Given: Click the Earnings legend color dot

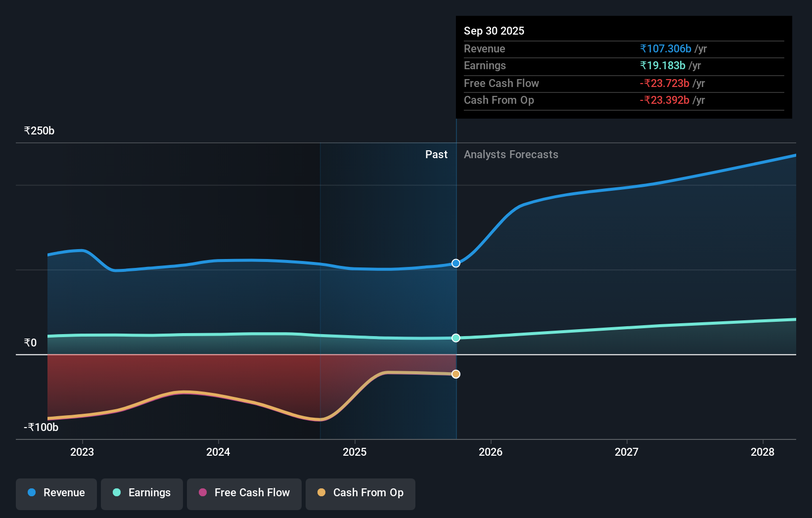Looking at the screenshot, I should pyautogui.click(x=116, y=493).
